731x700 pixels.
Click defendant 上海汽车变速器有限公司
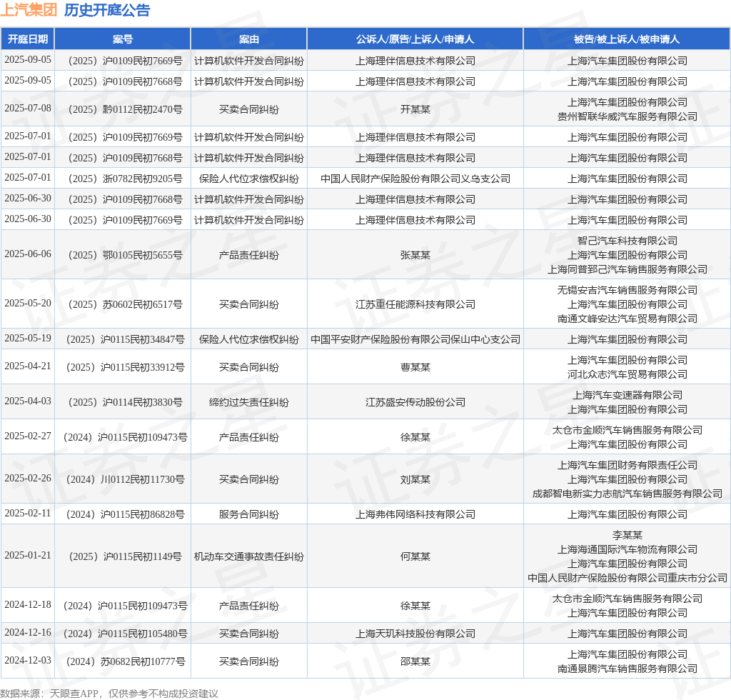(x=627, y=396)
